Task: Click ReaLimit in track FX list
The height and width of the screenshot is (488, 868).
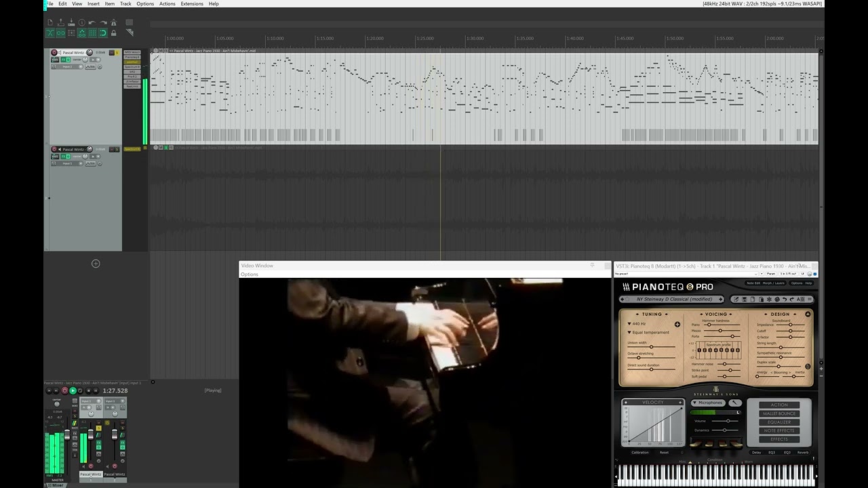Action: pyautogui.click(x=132, y=86)
